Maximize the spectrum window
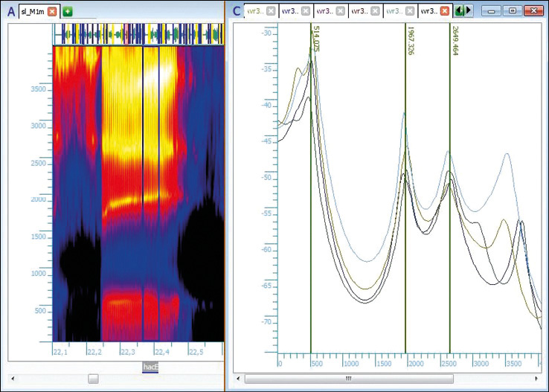The width and height of the screenshot is (549, 392). (x=512, y=11)
